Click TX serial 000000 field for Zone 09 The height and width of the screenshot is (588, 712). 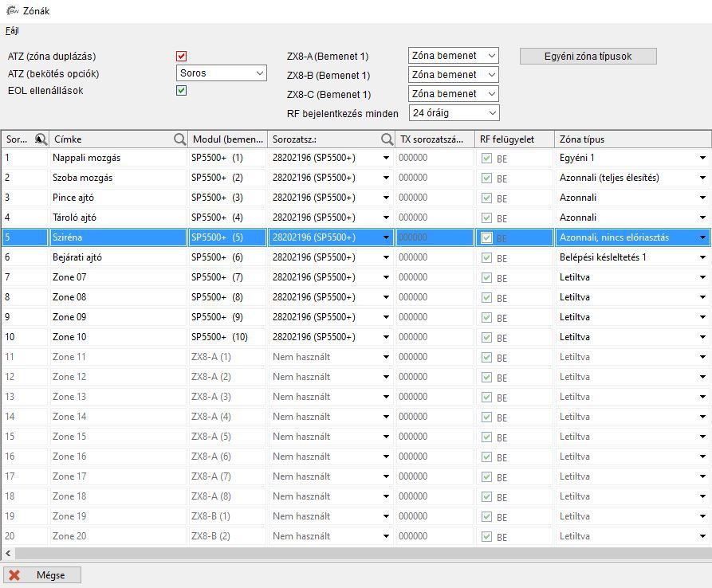(x=435, y=317)
